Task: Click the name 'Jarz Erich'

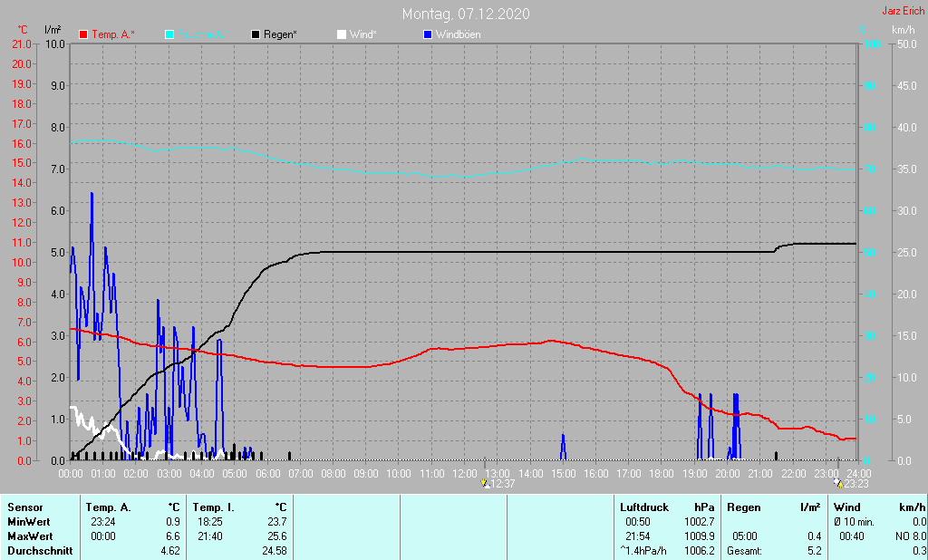Action: (904, 11)
